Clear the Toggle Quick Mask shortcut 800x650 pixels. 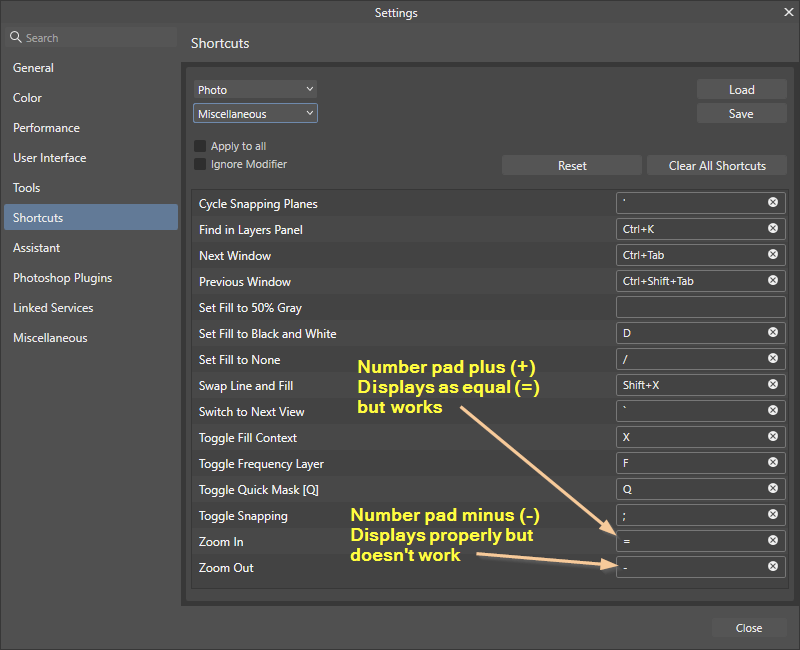click(x=772, y=488)
